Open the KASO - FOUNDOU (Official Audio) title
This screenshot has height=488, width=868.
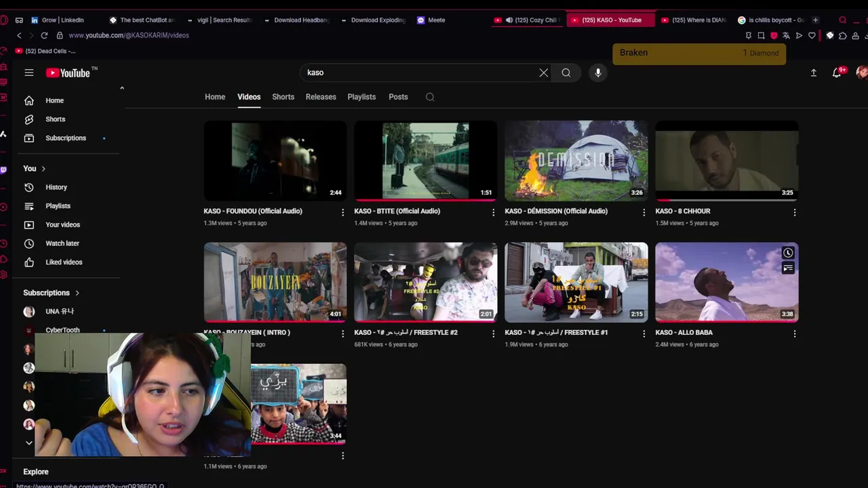tap(253, 211)
